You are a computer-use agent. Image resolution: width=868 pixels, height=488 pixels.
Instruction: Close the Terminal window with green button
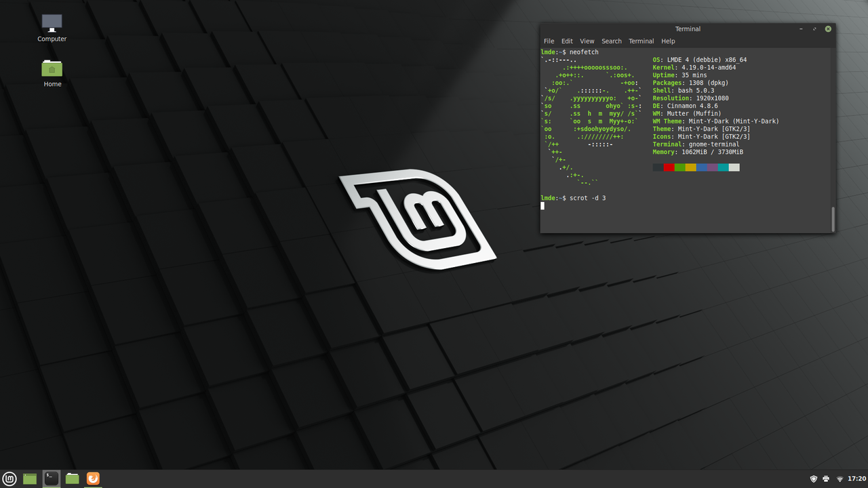tap(828, 29)
